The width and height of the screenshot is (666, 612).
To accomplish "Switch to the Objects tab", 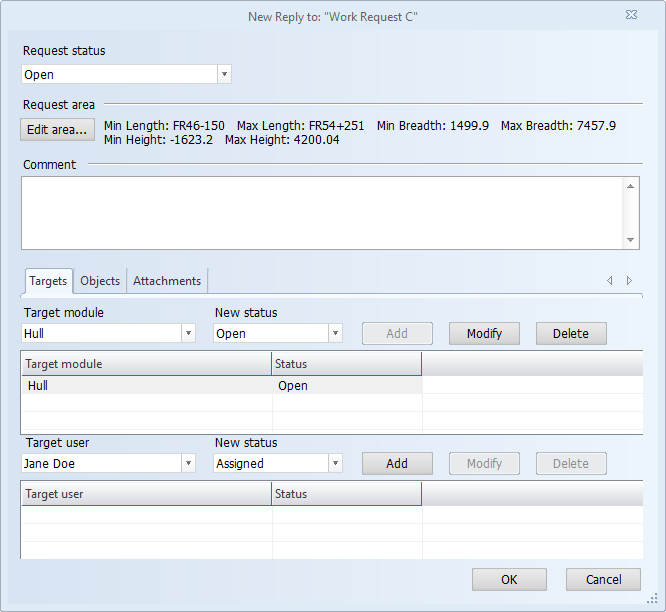I will click(100, 281).
